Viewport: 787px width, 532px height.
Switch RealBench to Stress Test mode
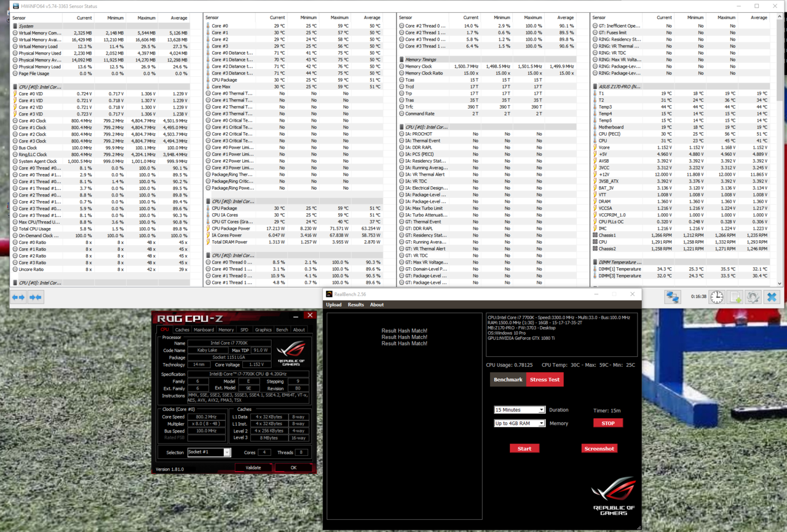click(x=545, y=380)
